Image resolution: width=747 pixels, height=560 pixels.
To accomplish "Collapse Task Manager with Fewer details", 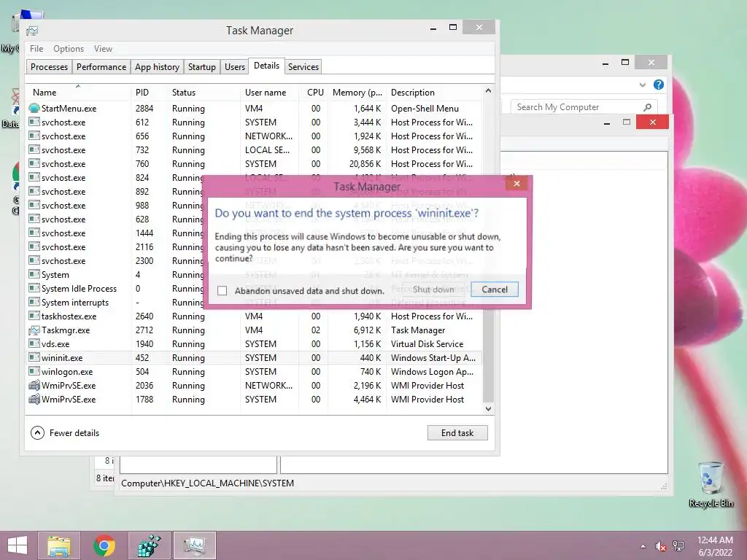I will pyautogui.click(x=65, y=433).
